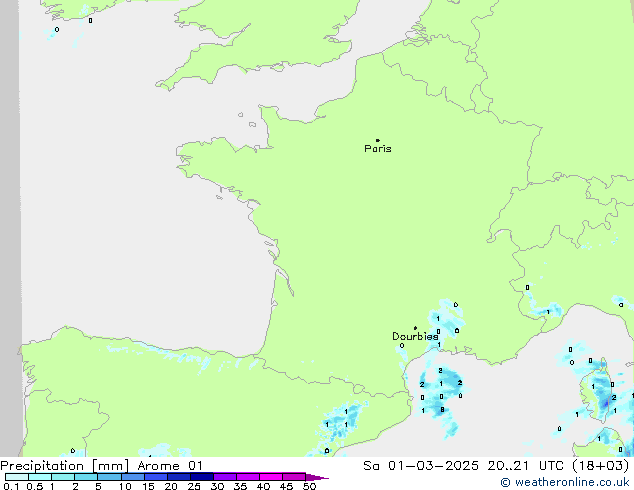Click the legend value label 0.5

35,486
